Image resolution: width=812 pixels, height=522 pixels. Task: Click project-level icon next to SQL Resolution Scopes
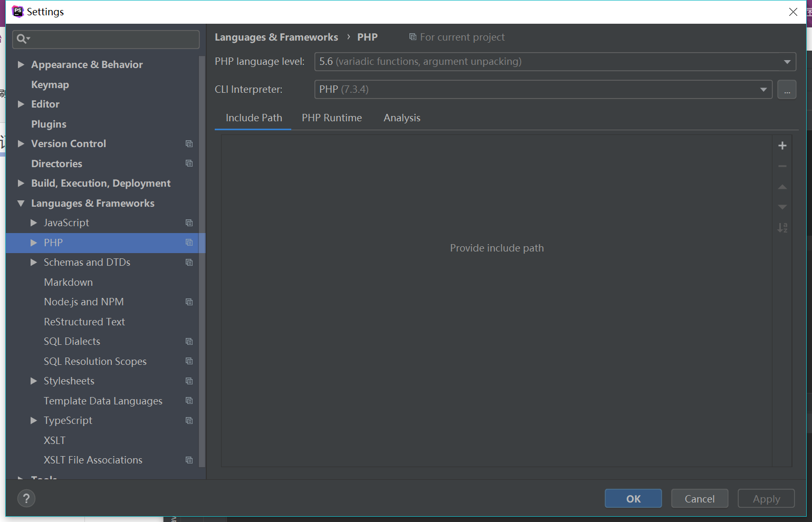pos(189,361)
